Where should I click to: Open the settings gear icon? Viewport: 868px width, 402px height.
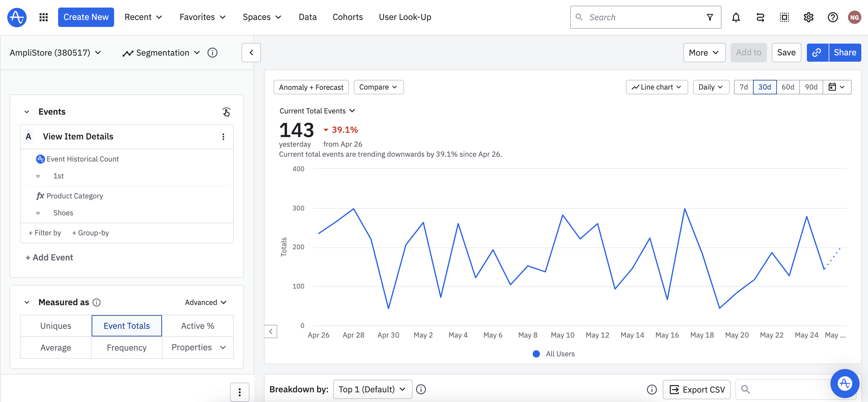pyautogui.click(x=808, y=17)
